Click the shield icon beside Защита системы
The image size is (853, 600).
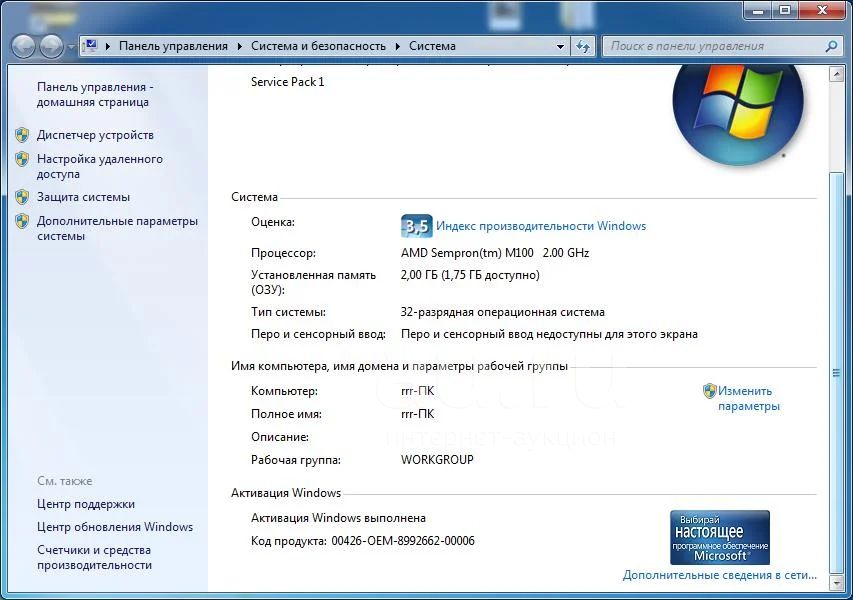[x=22, y=197]
